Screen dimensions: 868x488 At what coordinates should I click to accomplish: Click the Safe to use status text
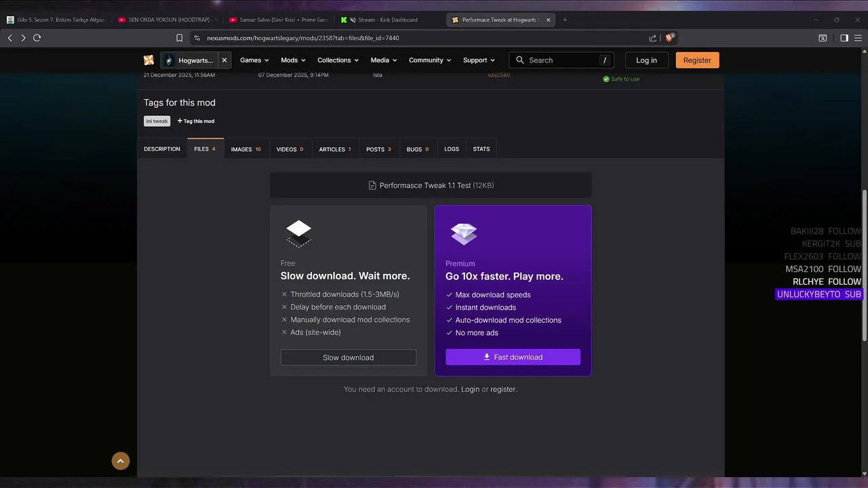pyautogui.click(x=625, y=79)
